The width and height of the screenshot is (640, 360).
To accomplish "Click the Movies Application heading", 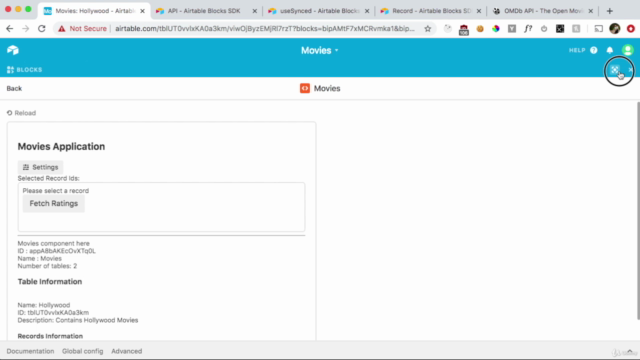I will coord(61,147).
